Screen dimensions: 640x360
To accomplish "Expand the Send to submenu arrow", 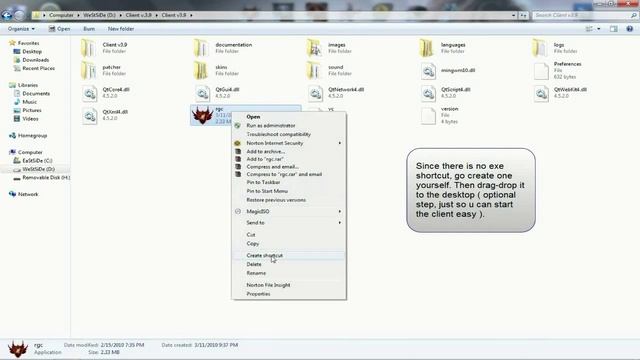I will [340, 222].
